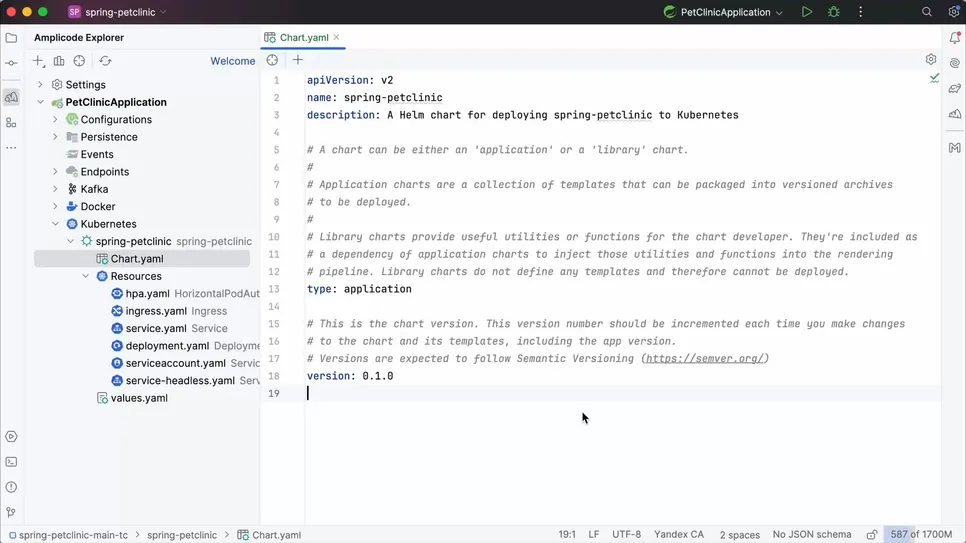Open editor settings gear icon
Image resolution: width=966 pixels, height=543 pixels.
[931, 59]
